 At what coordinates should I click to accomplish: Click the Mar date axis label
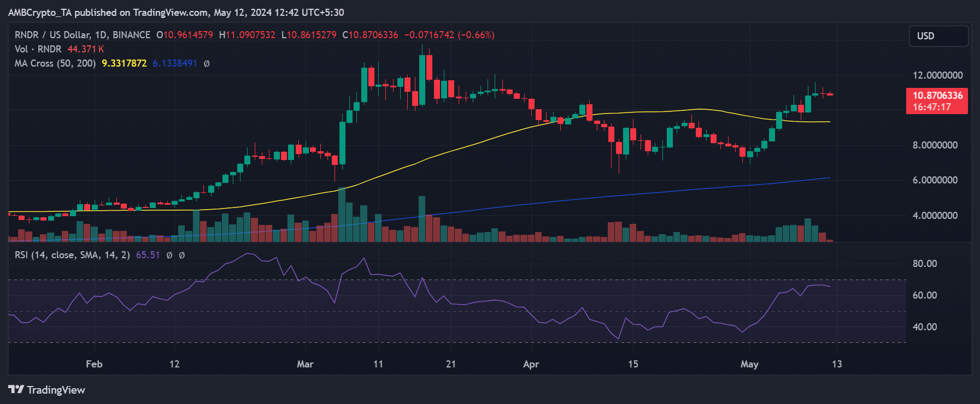(305, 364)
